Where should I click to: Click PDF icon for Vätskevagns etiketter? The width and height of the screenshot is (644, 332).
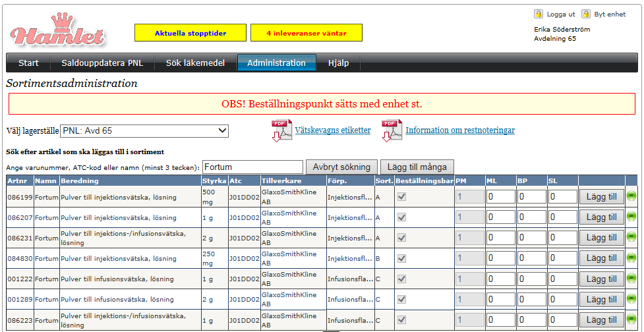pyautogui.click(x=281, y=130)
